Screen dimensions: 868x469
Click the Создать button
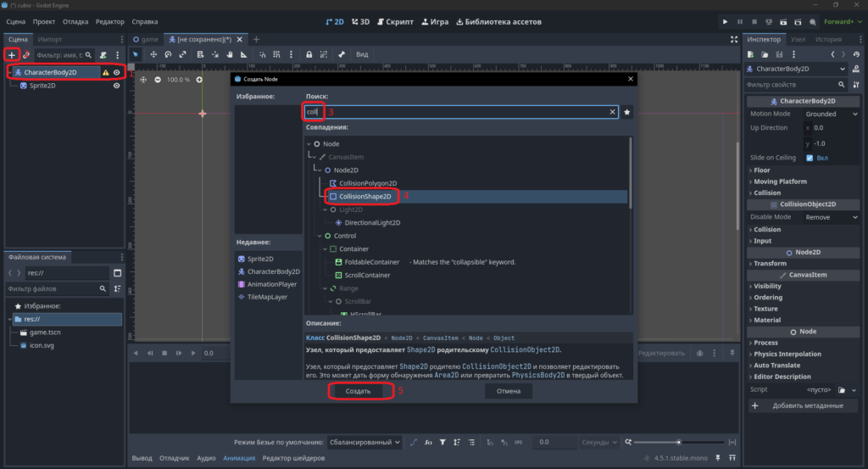coord(359,391)
